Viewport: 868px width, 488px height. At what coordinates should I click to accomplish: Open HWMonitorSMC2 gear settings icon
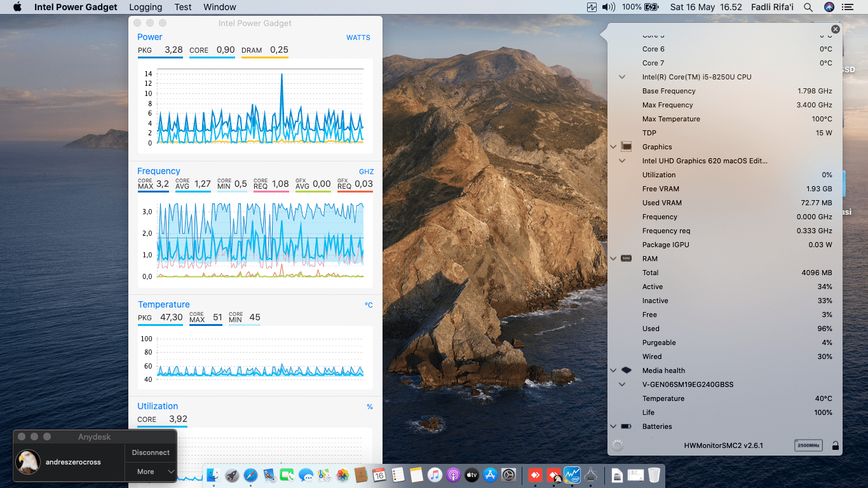pyautogui.click(x=618, y=445)
